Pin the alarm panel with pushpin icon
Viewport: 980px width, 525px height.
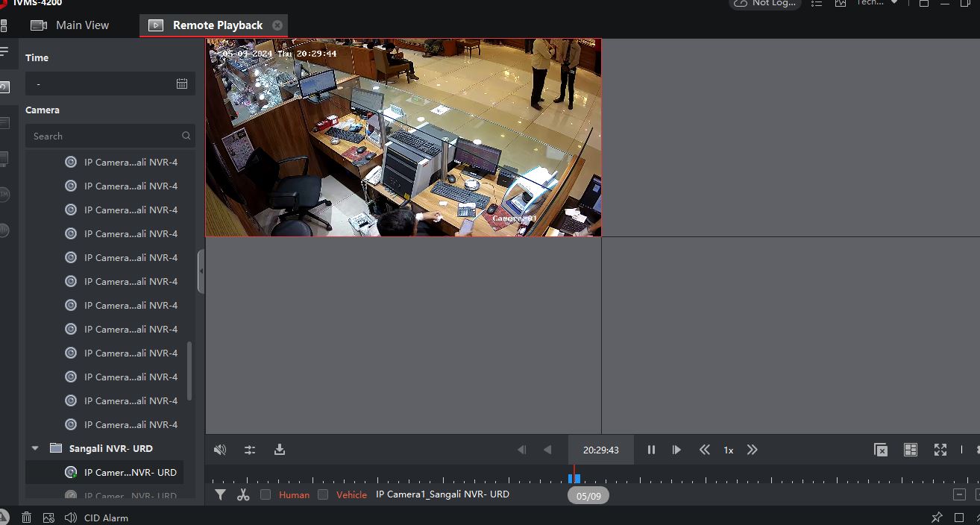click(937, 518)
